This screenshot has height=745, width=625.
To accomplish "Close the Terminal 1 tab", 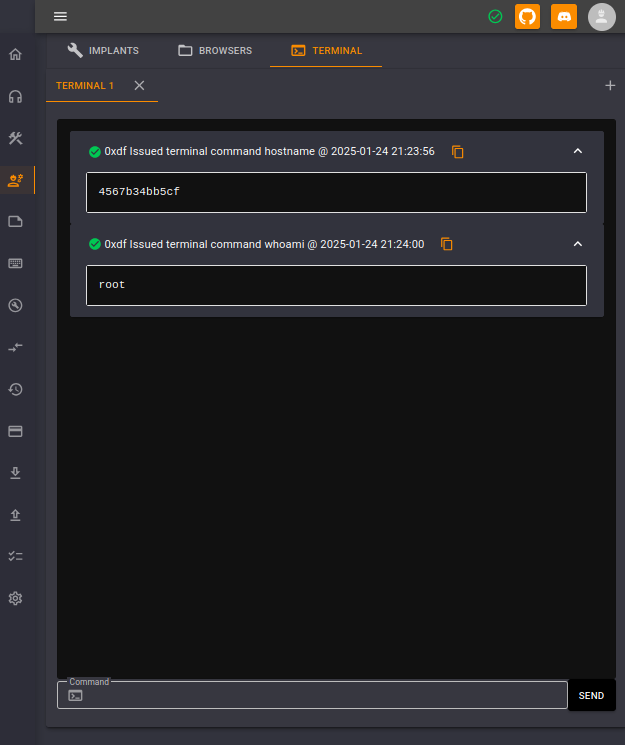I will tap(139, 86).
